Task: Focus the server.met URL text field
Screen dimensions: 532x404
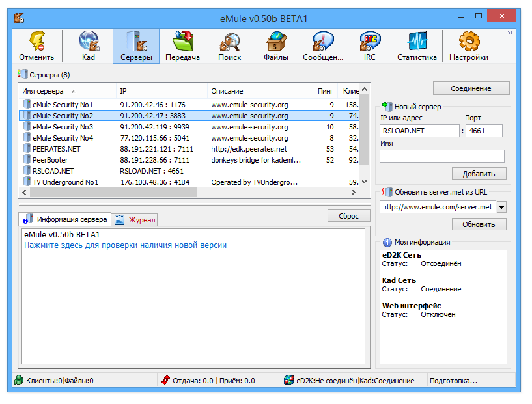Action: 438,207
